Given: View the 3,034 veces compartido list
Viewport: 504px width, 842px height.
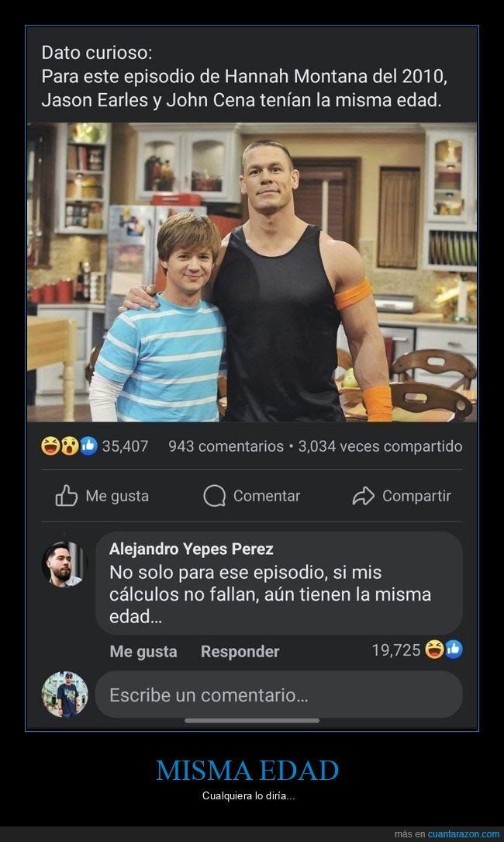Looking at the screenshot, I should (380, 446).
